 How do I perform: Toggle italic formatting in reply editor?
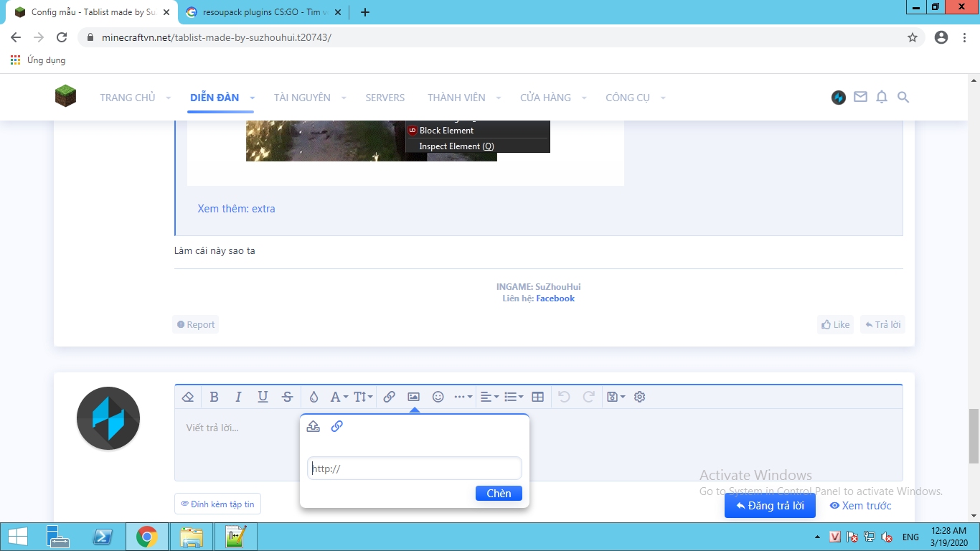(x=238, y=397)
